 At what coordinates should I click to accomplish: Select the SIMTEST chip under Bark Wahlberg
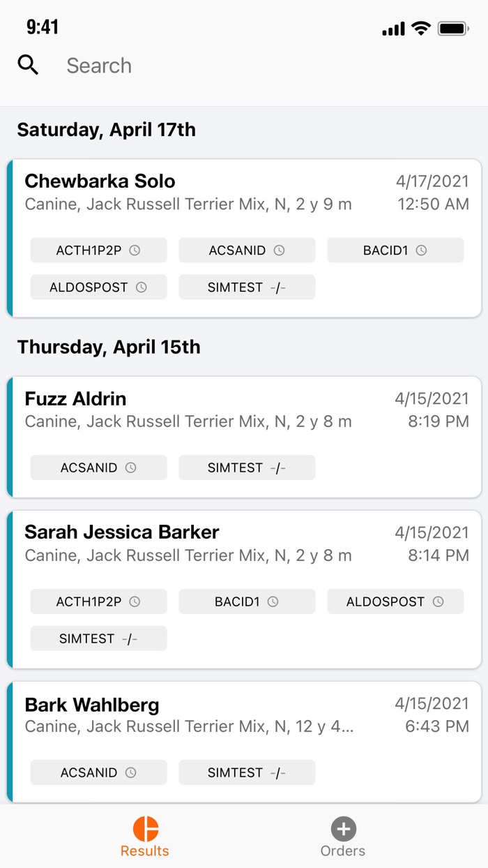247,773
